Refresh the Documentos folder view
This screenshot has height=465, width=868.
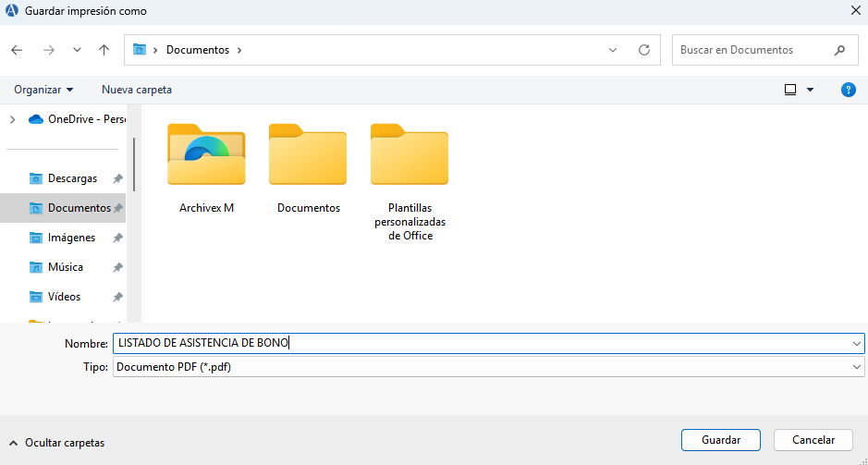point(644,50)
